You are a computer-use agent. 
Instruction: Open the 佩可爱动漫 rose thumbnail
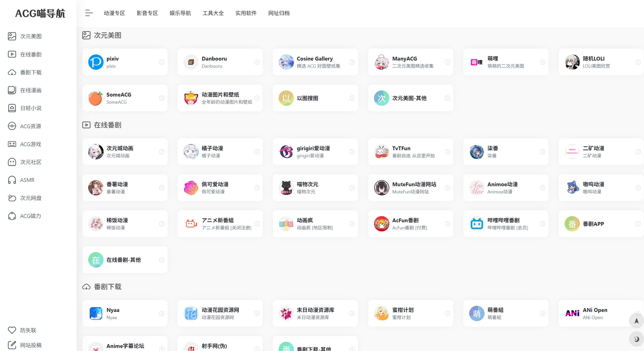[191, 188]
